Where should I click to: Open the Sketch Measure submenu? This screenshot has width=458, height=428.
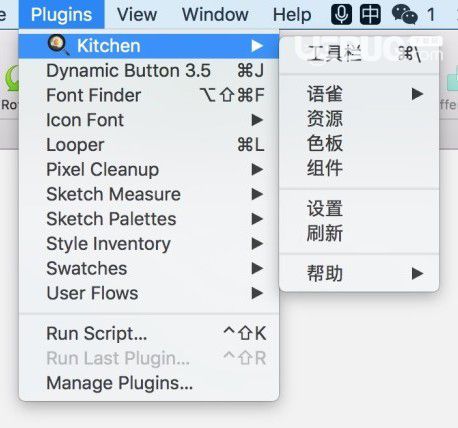(149, 194)
